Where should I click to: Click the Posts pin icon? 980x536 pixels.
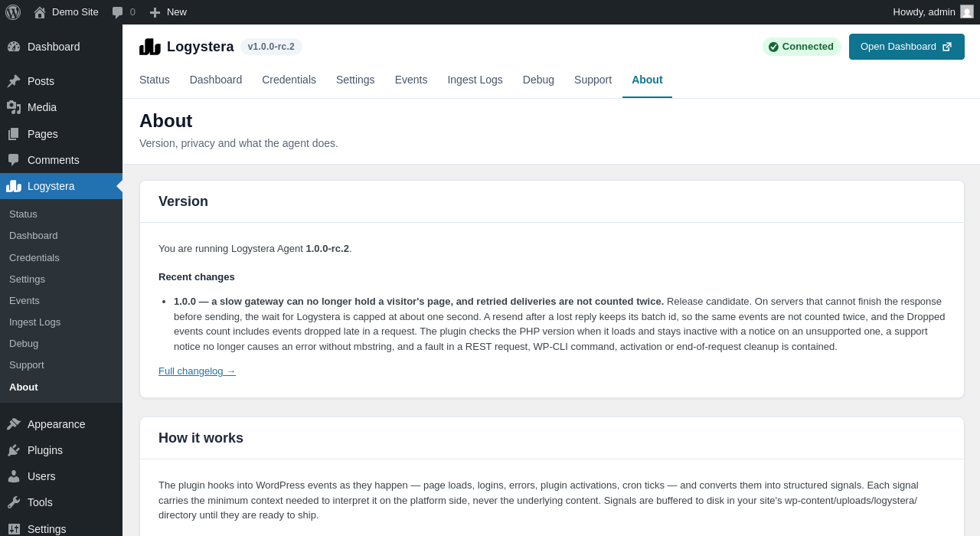click(x=14, y=81)
